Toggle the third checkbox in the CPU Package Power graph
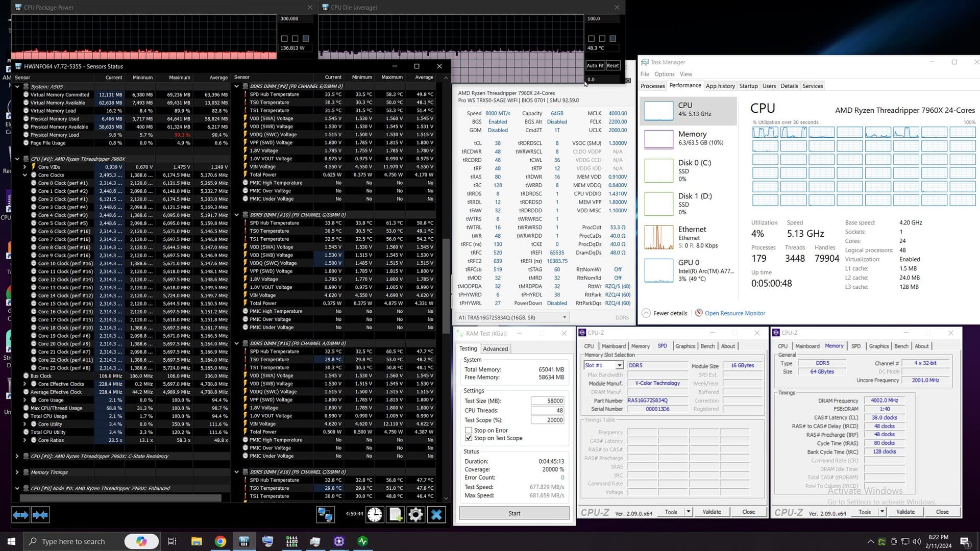The height and width of the screenshot is (551, 980). 306,38
